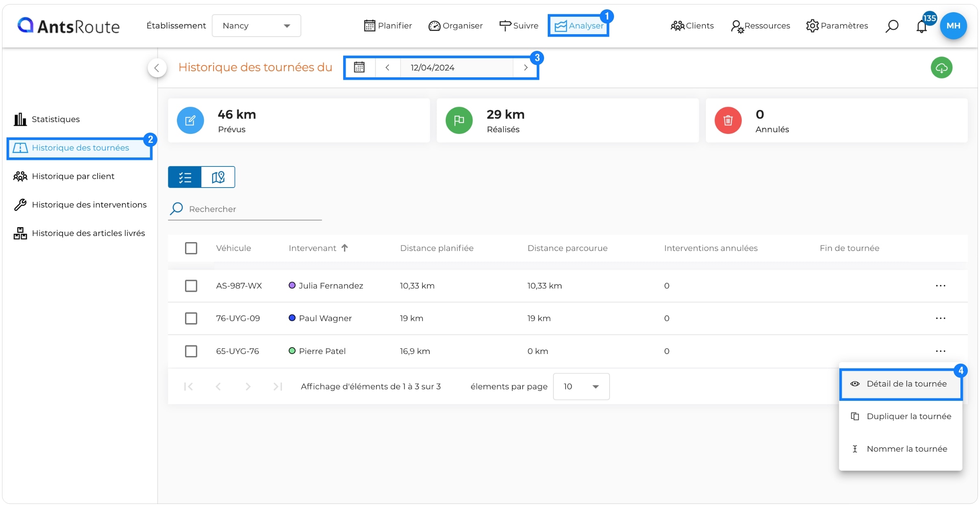Sort by Distance planifiée column
This screenshot has height=507, width=980.
point(437,248)
